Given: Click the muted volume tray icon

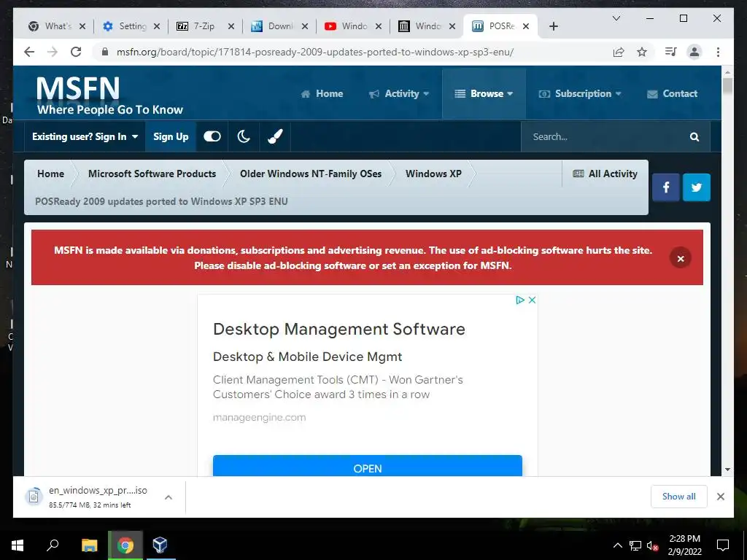Looking at the screenshot, I should (x=652, y=545).
